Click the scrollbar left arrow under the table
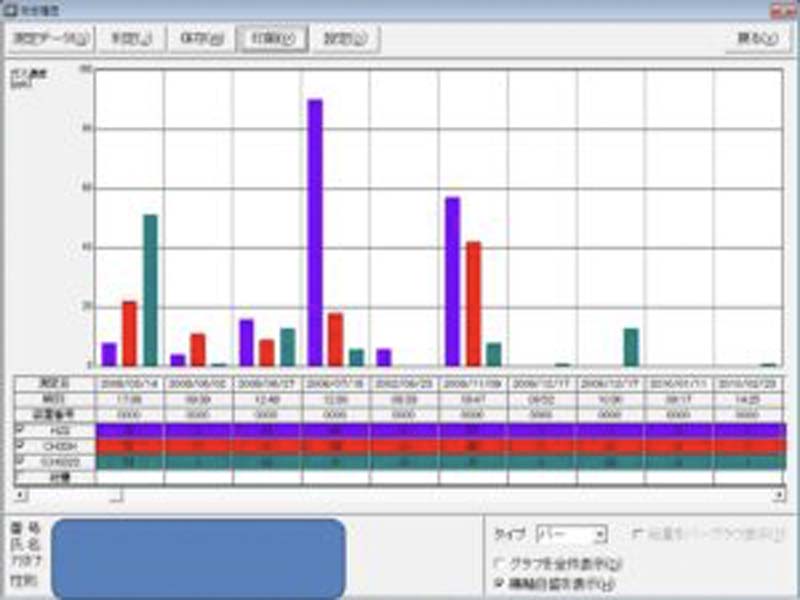Viewport: 800px width, 600px height. 19,495
